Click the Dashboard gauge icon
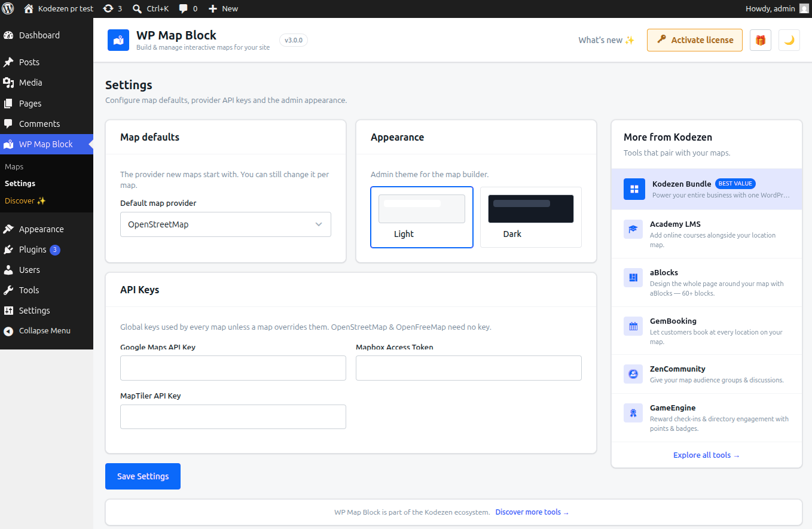Screen dimensions: 812x529 (x=8, y=35)
